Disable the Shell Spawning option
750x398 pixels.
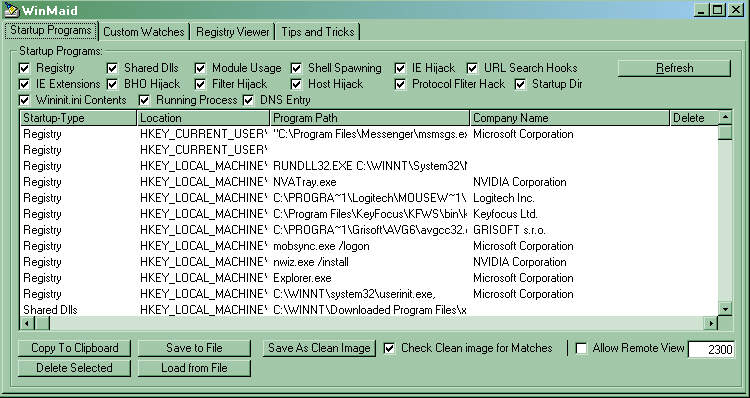coord(297,68)
